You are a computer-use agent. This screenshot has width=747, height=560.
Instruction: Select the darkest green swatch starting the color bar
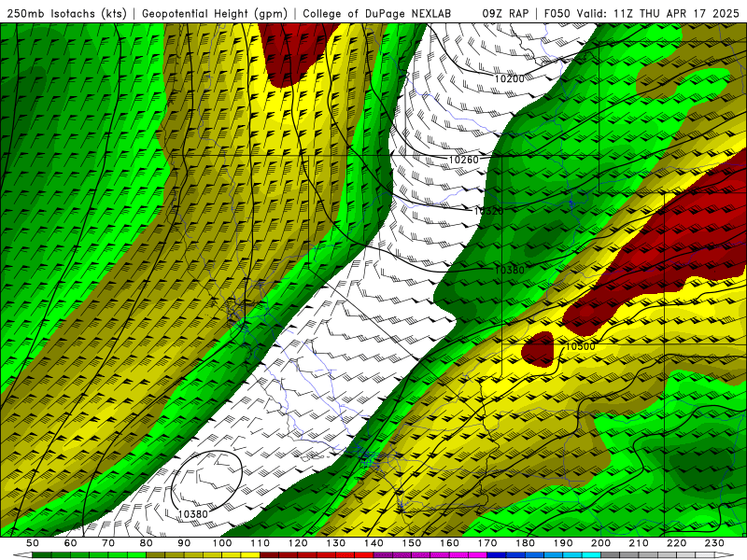click(x=42, y=555)
